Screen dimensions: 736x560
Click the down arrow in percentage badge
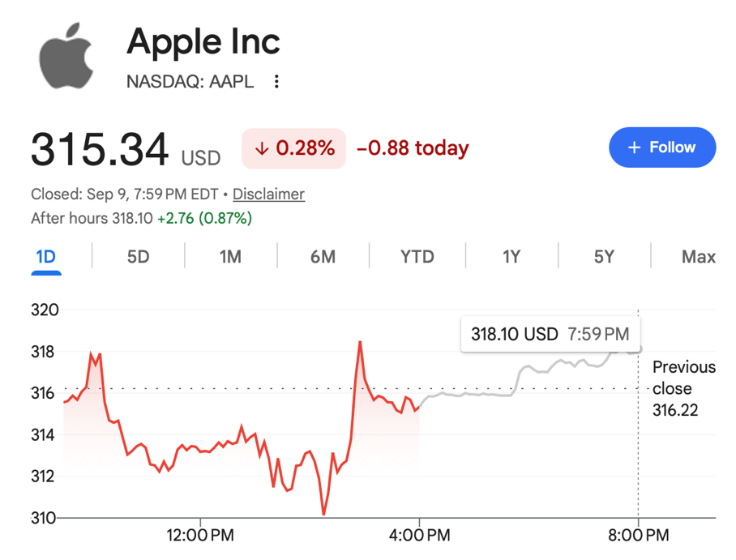click(262, 148)
